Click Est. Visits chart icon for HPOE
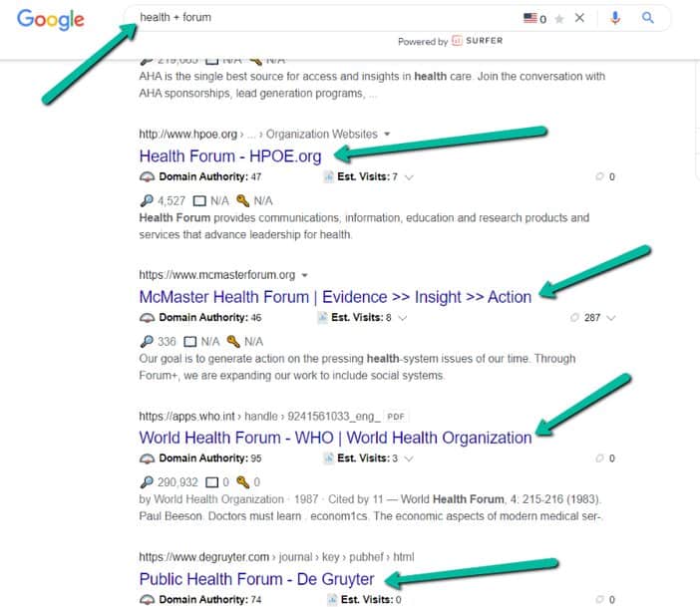Screen dimensions: 700x607 pyautogui.click(x=329, y=176)
